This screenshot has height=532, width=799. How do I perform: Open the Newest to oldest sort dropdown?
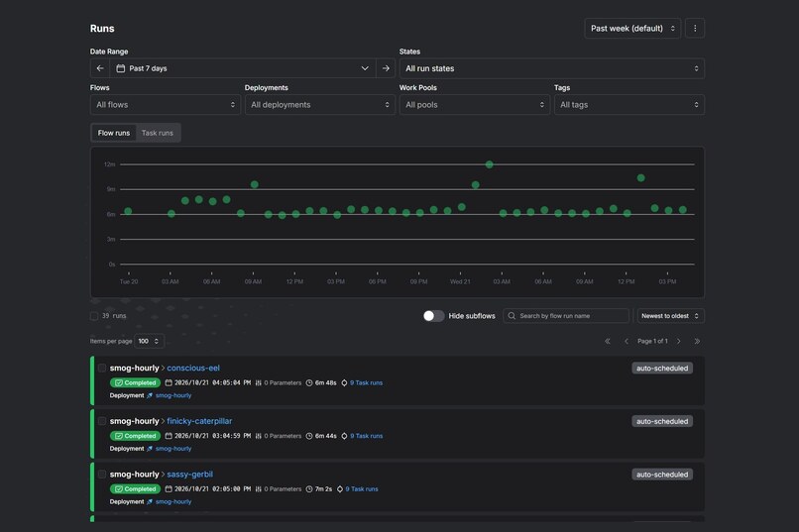point(670,316)
